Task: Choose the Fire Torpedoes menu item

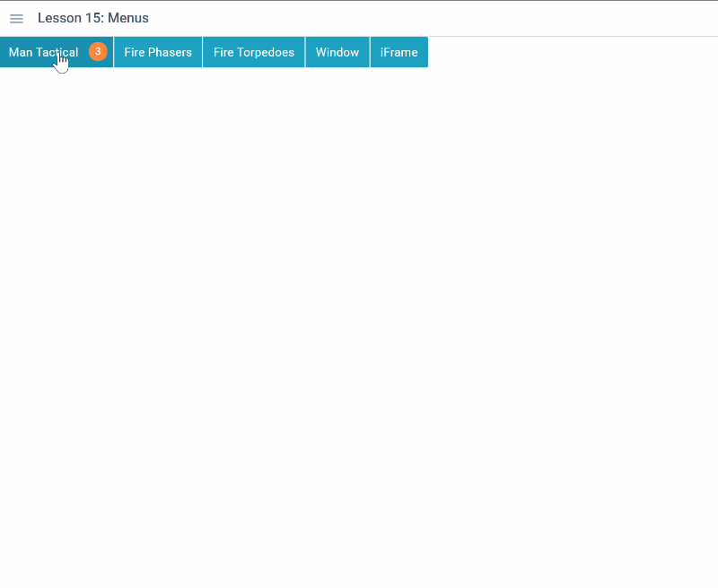Action: tap(254, 52)
